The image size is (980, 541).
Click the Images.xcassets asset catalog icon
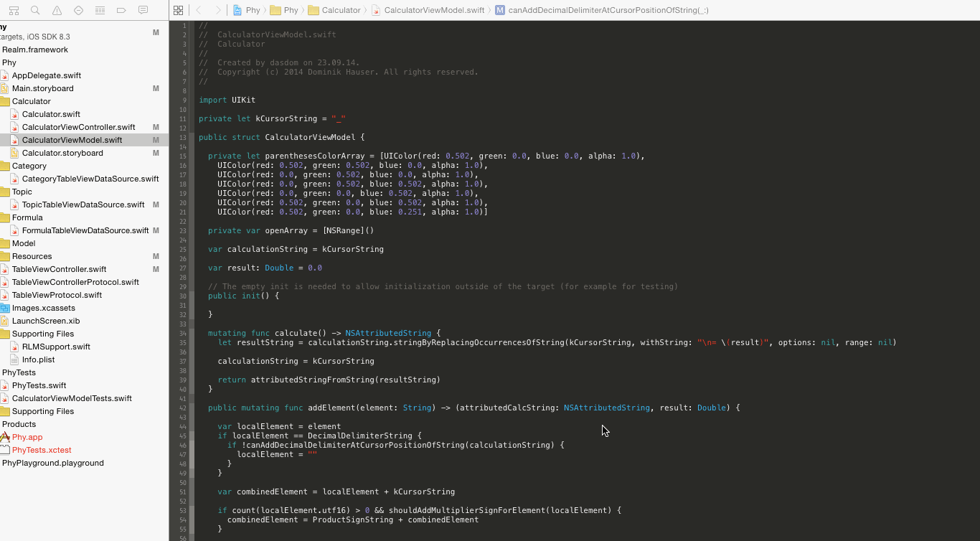click(5, 308)
